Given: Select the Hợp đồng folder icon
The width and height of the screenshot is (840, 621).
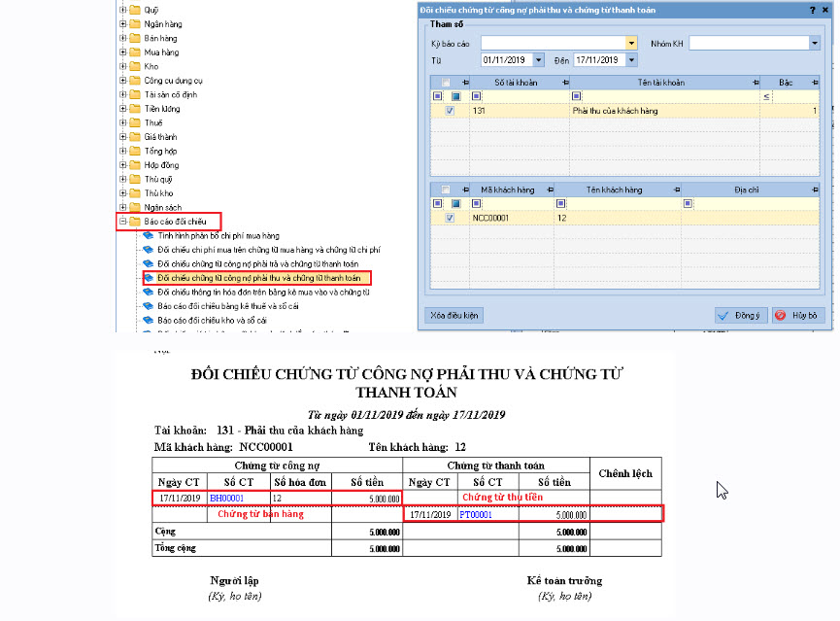Looking at the screenshot, I should [135, 165].
